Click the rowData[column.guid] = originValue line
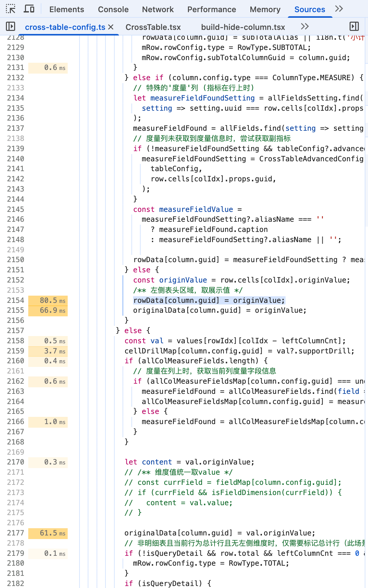The width and height of the screenshot is (368, 588). 209,300
